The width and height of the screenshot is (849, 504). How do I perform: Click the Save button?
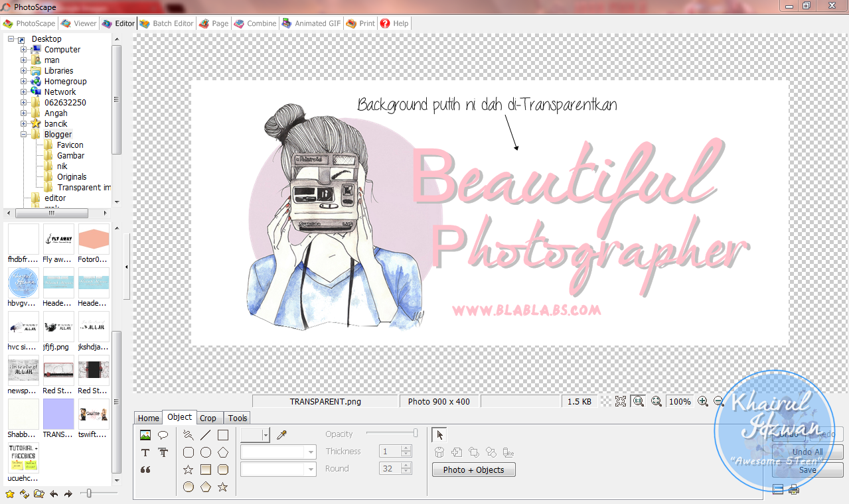tap(807, 470)
